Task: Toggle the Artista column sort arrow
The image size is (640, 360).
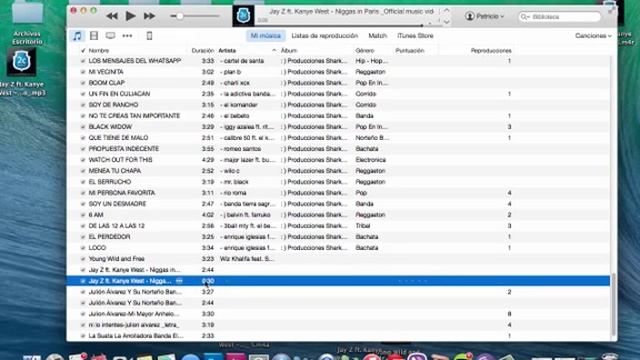Action: click(x=274, y=51)
